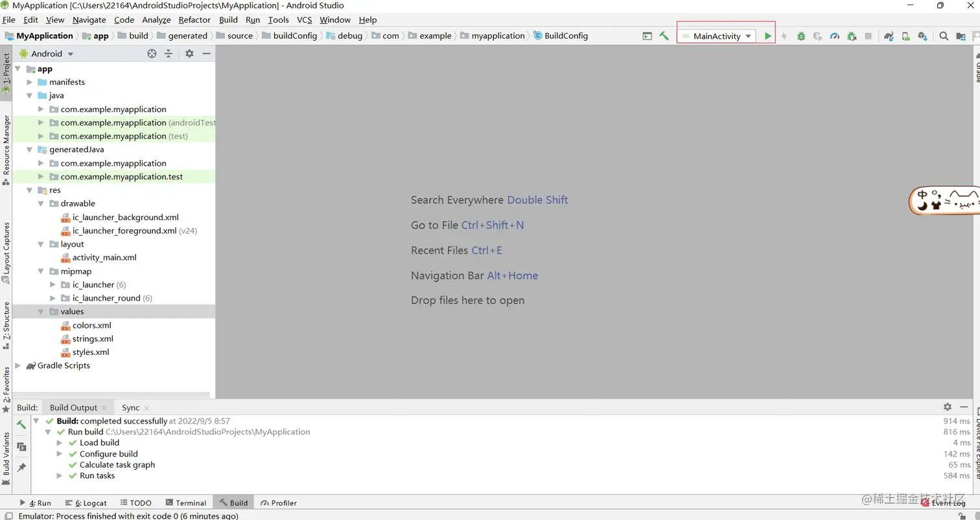Toggle Pin Tab icon in Build panel
The width and height of the screenshot is (980, 520).
click(x=21, y=468)
